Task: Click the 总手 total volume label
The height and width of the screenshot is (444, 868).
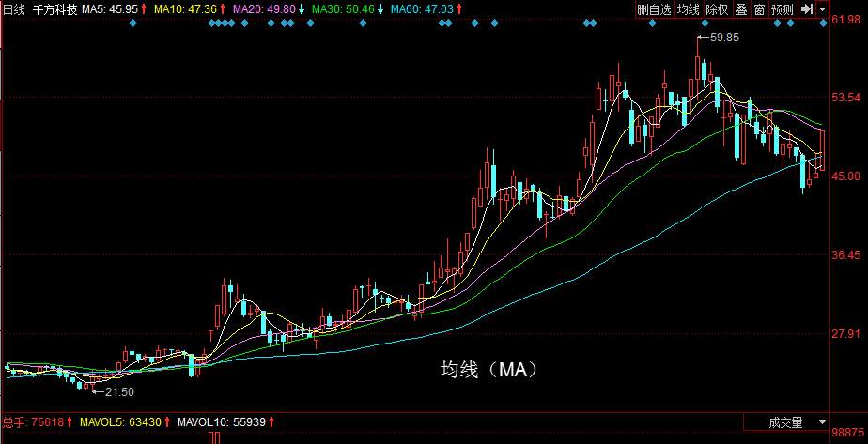Action: point(33,422)
